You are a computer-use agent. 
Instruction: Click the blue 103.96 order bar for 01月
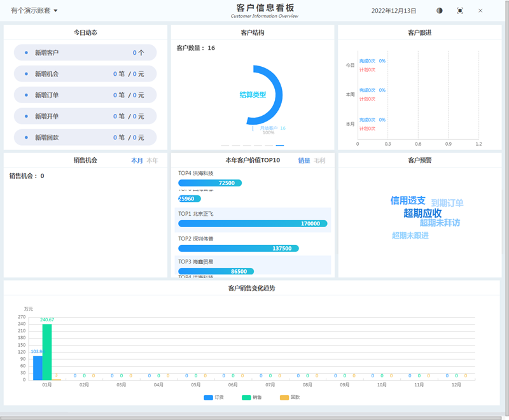38,368
